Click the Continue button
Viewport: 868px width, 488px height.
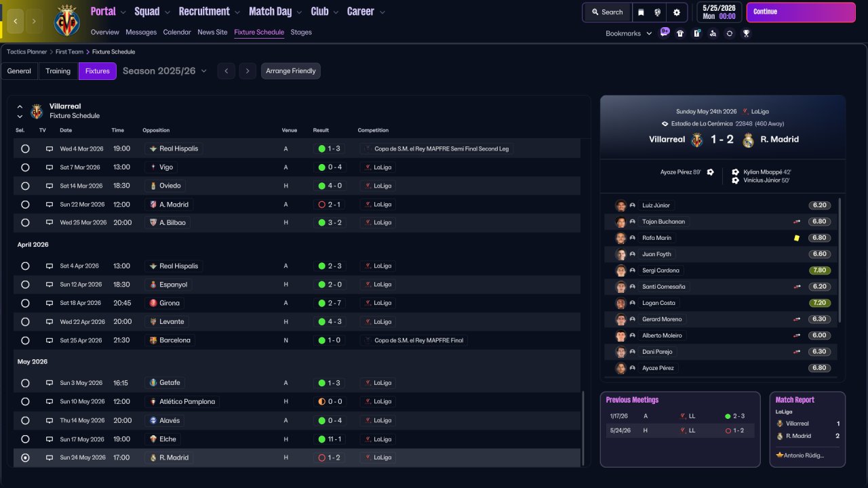pos(801,12)
